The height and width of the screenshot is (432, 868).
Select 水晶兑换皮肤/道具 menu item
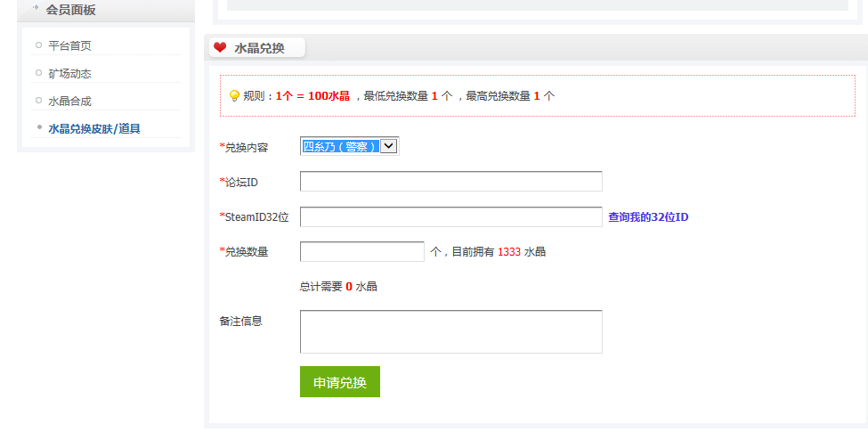tap(94, 129)
